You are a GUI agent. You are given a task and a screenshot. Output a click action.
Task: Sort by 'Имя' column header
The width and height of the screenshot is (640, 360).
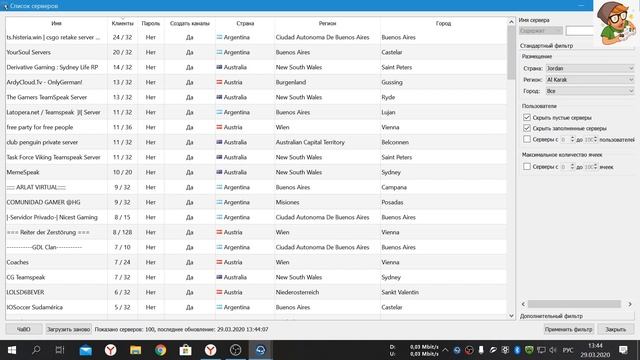pos(56,23)
